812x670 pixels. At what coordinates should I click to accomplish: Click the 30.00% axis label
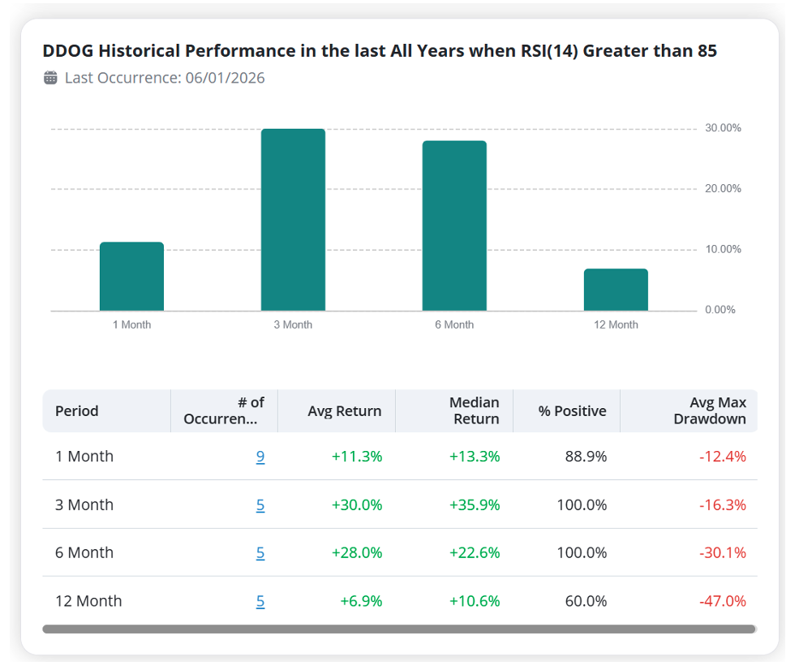coord(723,128)
